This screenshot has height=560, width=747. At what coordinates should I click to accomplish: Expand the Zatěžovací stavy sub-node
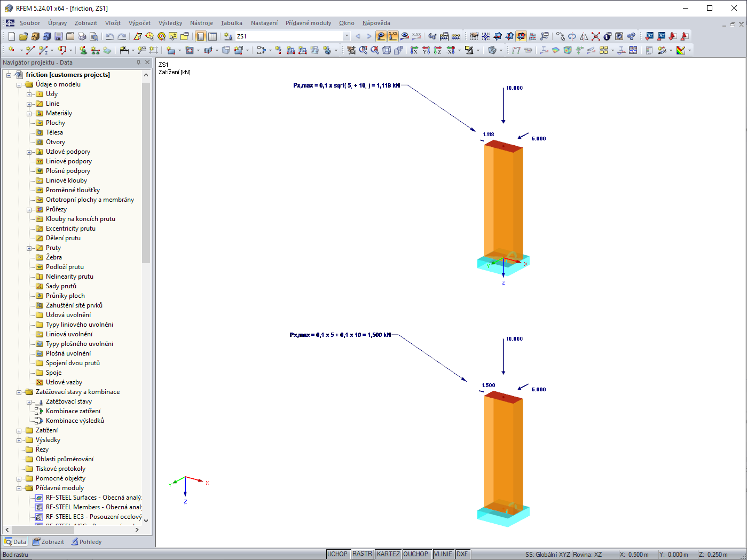(29, 402)
